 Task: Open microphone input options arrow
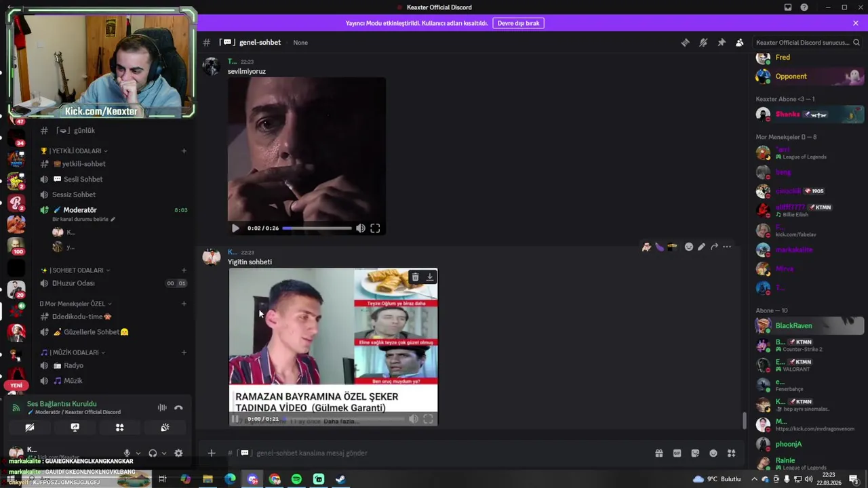pos(138,453)
